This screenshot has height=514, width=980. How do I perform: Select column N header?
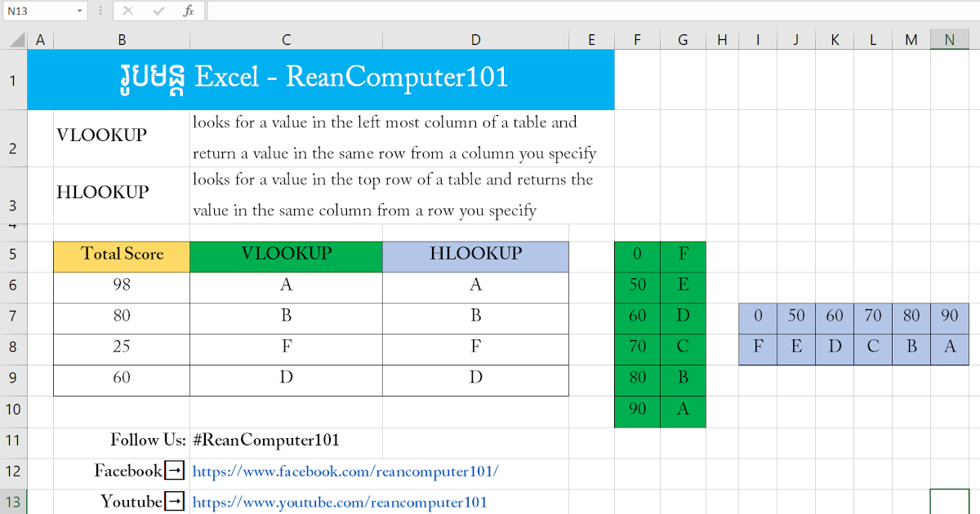pyautogui.click(x=949, y=38)
